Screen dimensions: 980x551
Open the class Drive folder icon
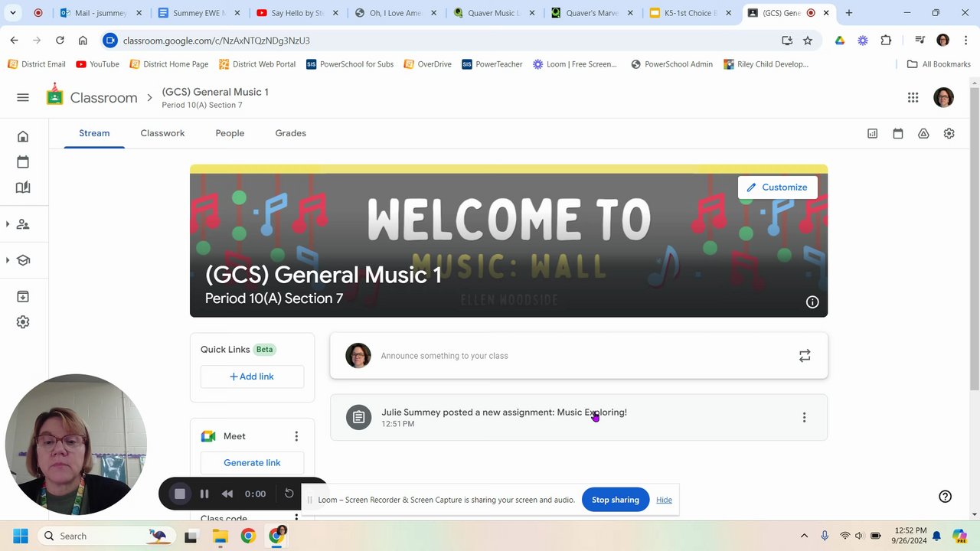point(923,133)
